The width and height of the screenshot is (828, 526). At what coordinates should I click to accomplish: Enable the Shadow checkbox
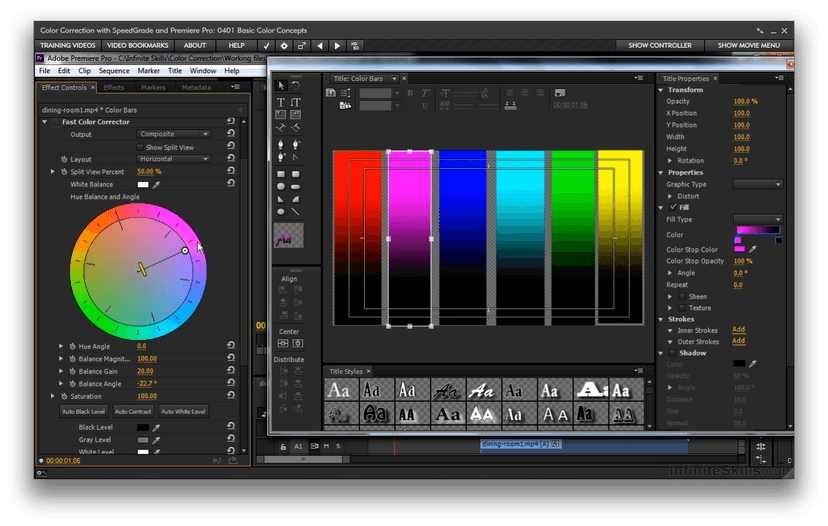click(672, 353)
